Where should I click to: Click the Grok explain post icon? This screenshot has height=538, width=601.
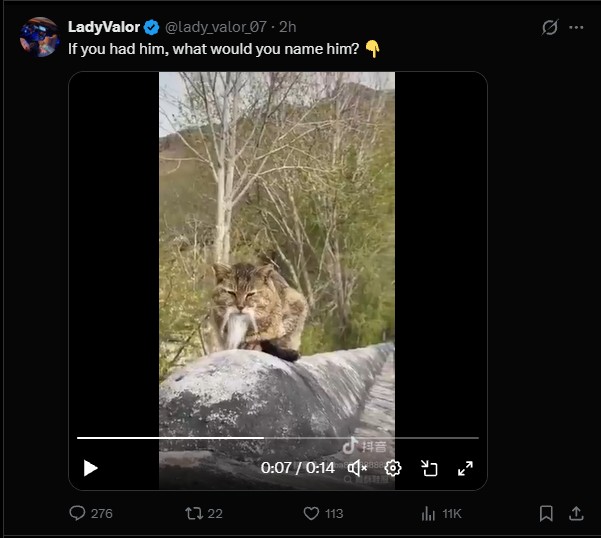click(550, 27)
